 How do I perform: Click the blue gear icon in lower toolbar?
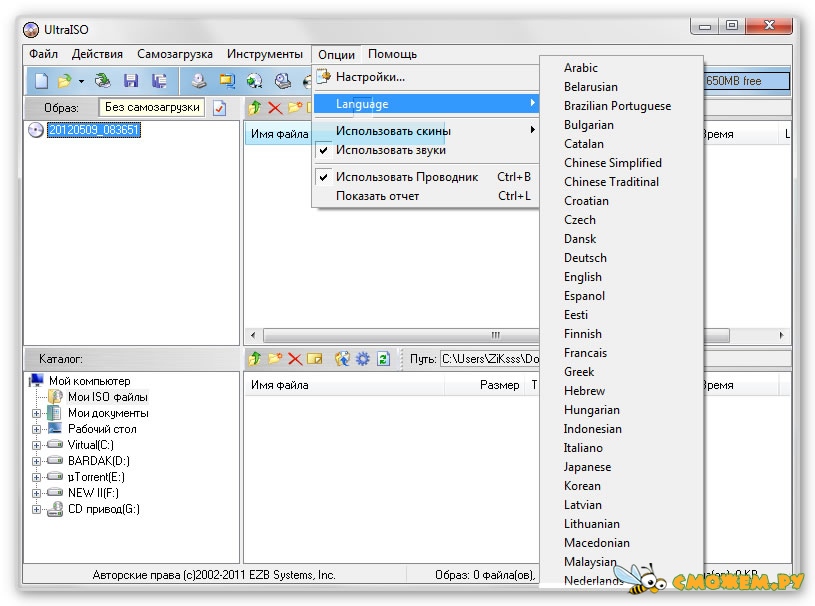(362, 359)
